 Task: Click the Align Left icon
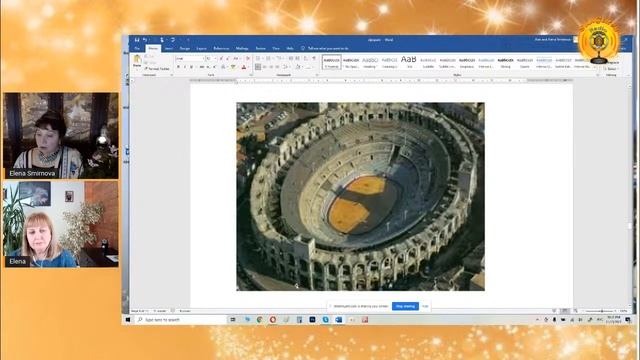pos(258,67)
